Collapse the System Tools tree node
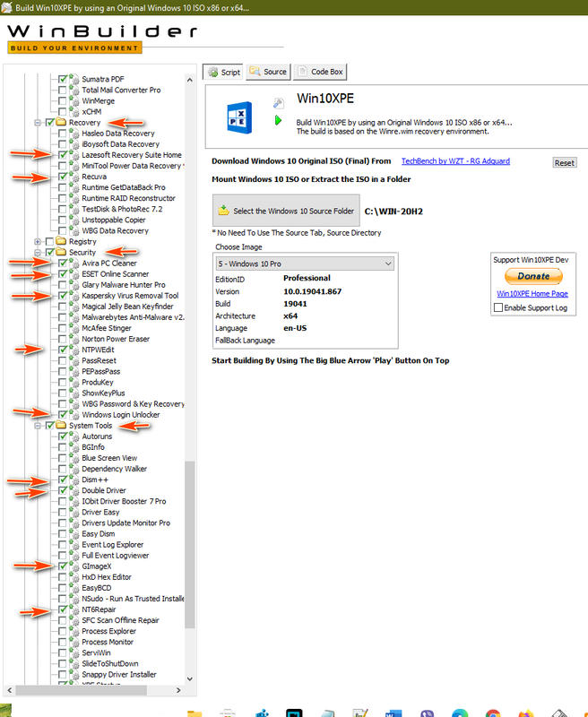 [38, 426]
